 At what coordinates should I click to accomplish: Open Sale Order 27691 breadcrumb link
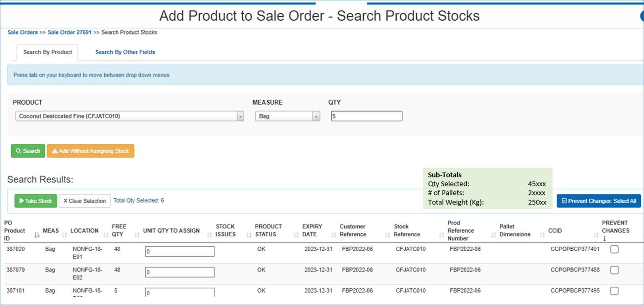(x=69, y=32)
